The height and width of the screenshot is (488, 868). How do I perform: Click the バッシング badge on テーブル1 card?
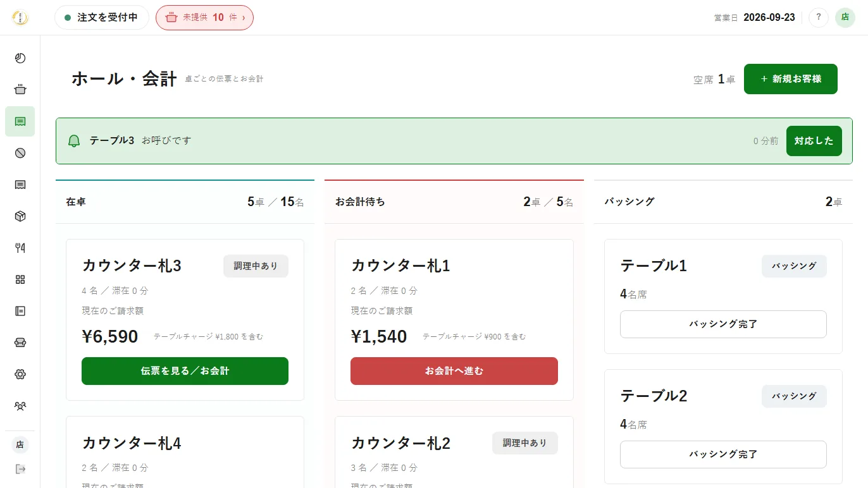tap(794, 266)
